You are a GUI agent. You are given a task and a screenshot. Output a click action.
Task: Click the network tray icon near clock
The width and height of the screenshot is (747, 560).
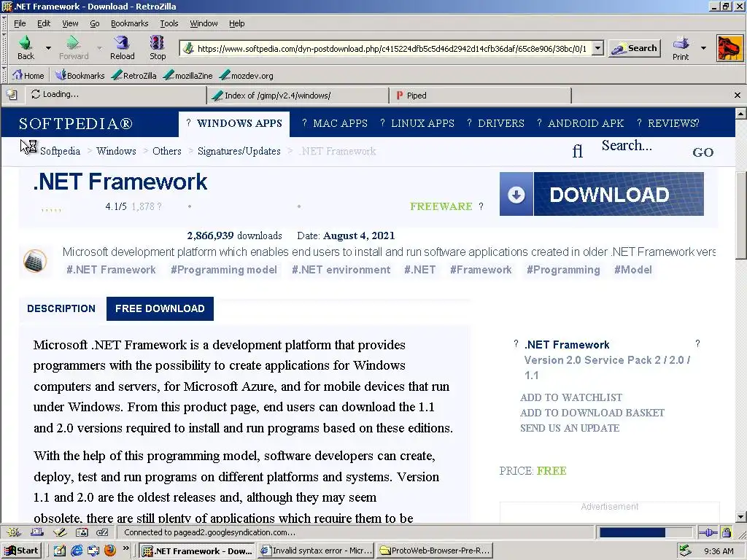pyautogui.click(x=684, y=551)
